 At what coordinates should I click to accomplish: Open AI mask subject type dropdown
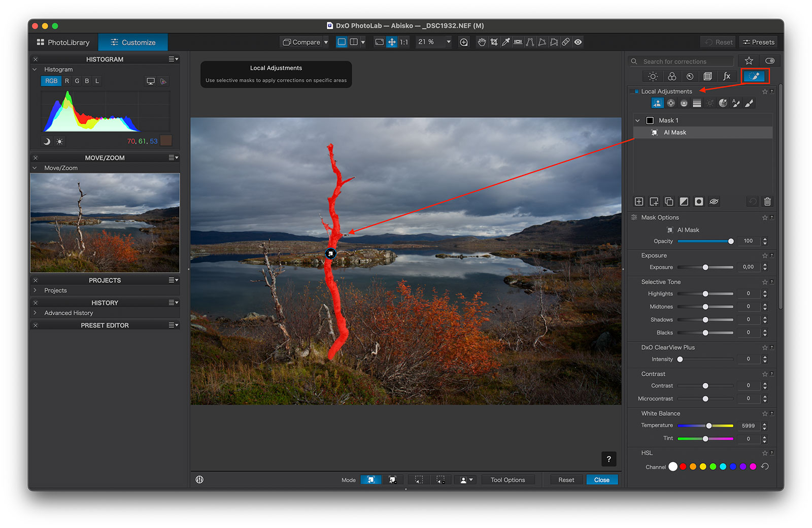(465, 480)
